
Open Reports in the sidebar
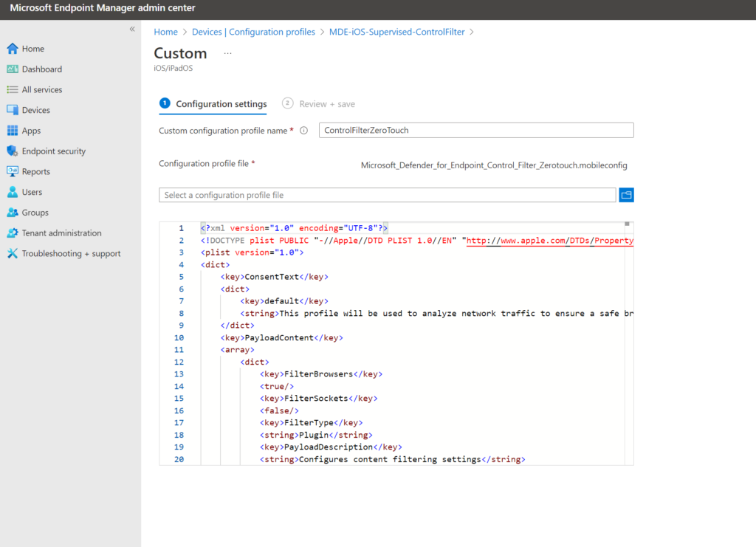pos(35,171)
